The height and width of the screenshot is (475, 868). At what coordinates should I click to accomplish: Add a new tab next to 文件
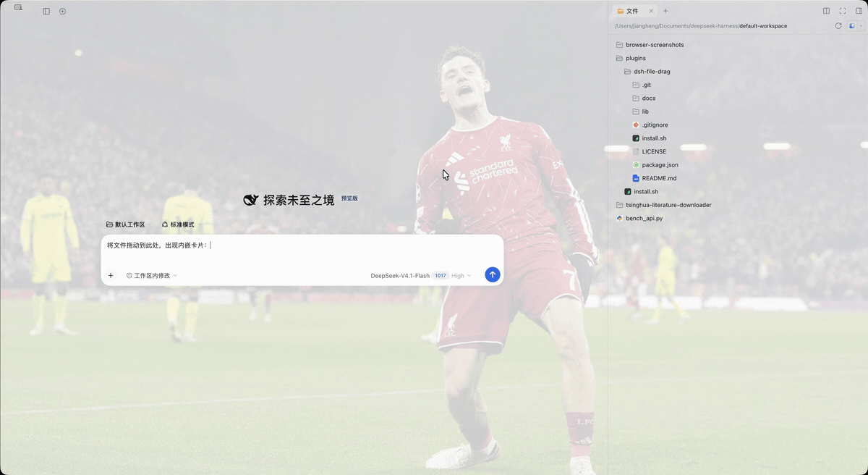(665, 11)
